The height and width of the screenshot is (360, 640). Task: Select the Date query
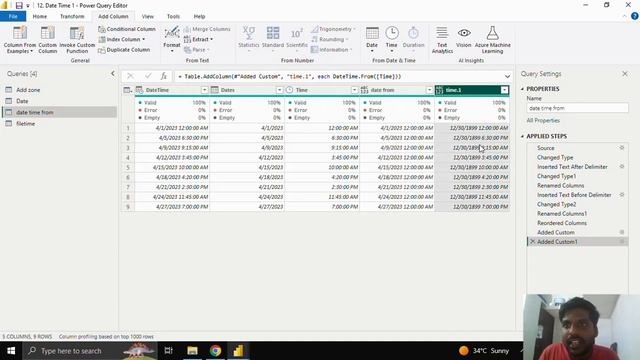coord(60,101)
